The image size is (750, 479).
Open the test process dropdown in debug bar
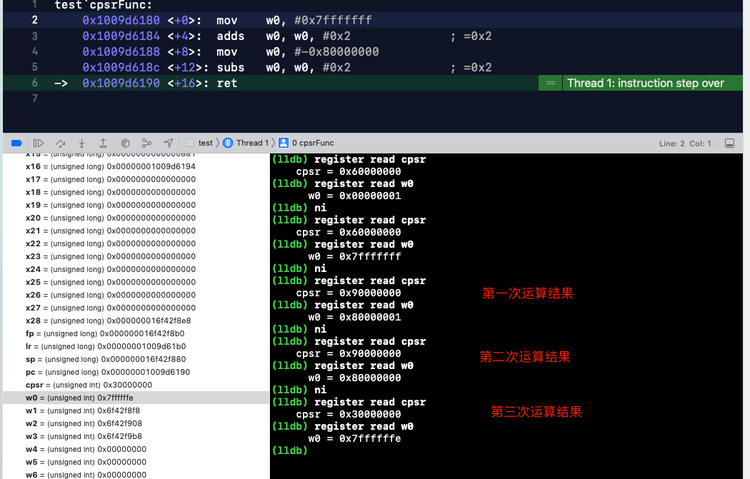[x=199, y=143]
